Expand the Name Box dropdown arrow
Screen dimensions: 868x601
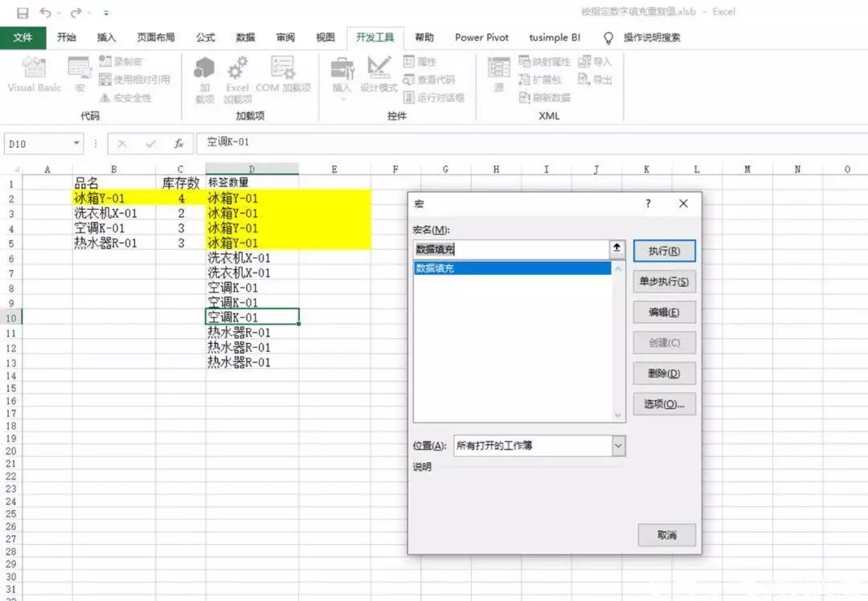point(76,144)
